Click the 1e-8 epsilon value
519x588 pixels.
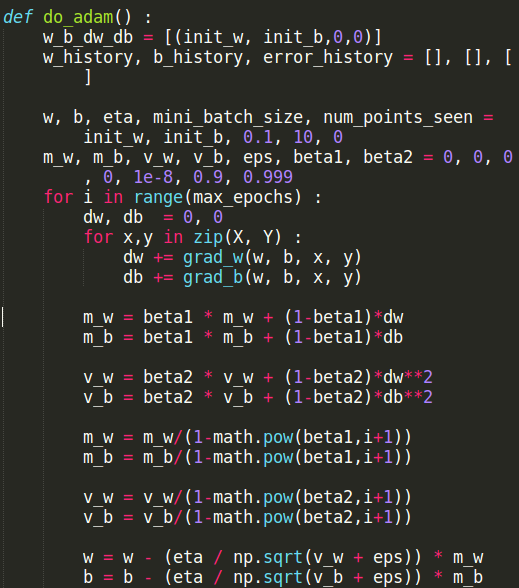point(153,177)
